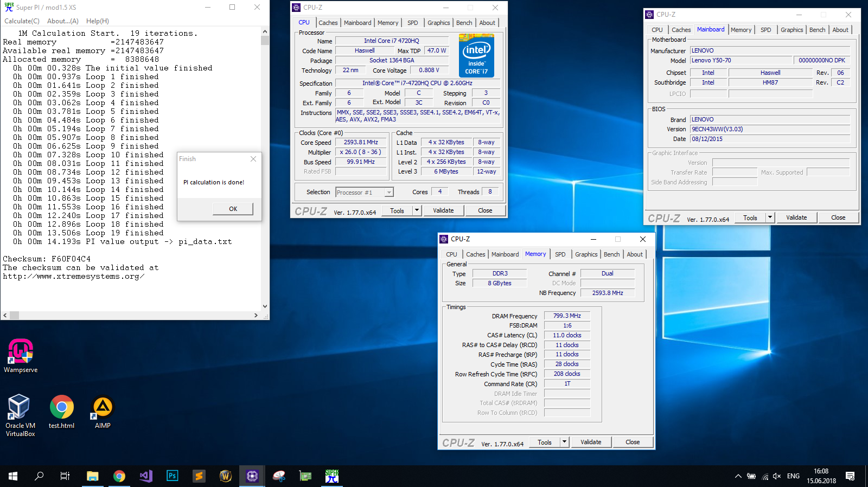Viewport: 868px width, 487px height.
Task: Switch ENG input language indicator
Action: (x=793, y=476)
